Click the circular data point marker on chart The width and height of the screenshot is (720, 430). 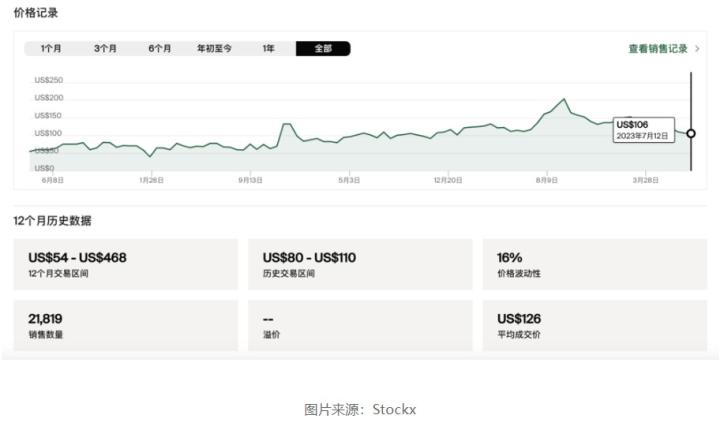point(691,133)
